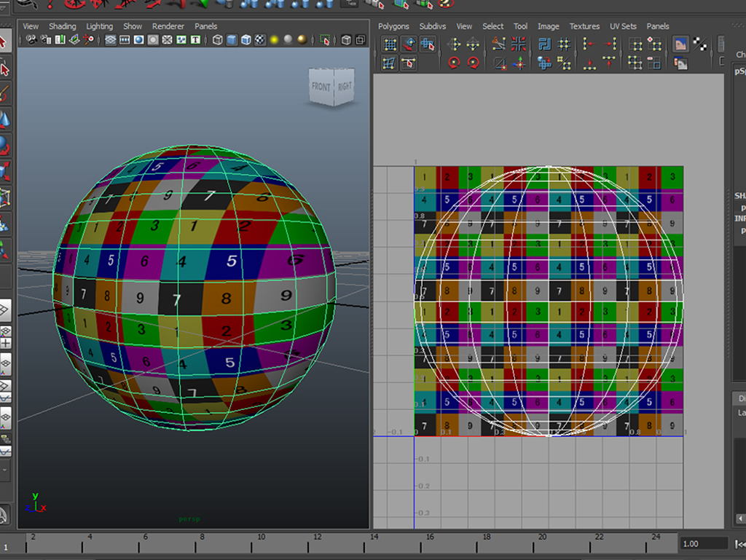Click the camera bookmarks icon
The image size is (746, 560).
click(x=60, y=40)
